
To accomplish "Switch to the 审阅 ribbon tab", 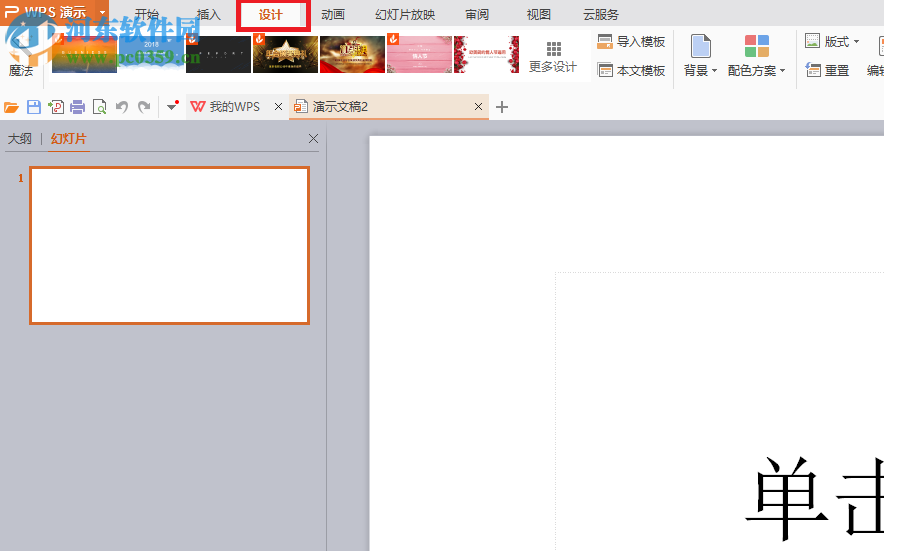I will click(477, 15).
